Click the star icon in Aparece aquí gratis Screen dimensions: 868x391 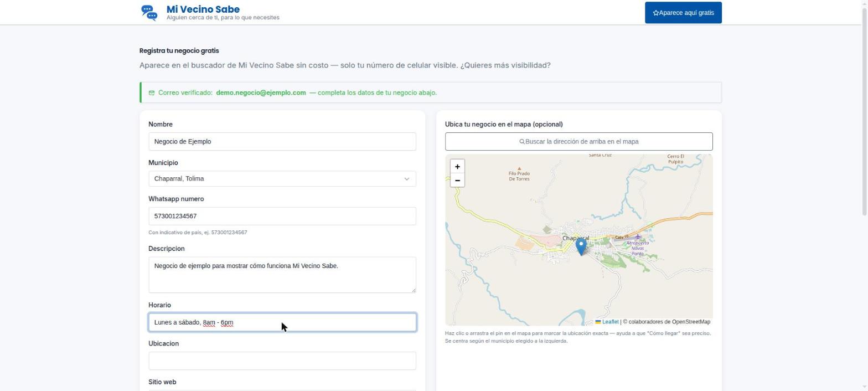(x=655, y=13)
